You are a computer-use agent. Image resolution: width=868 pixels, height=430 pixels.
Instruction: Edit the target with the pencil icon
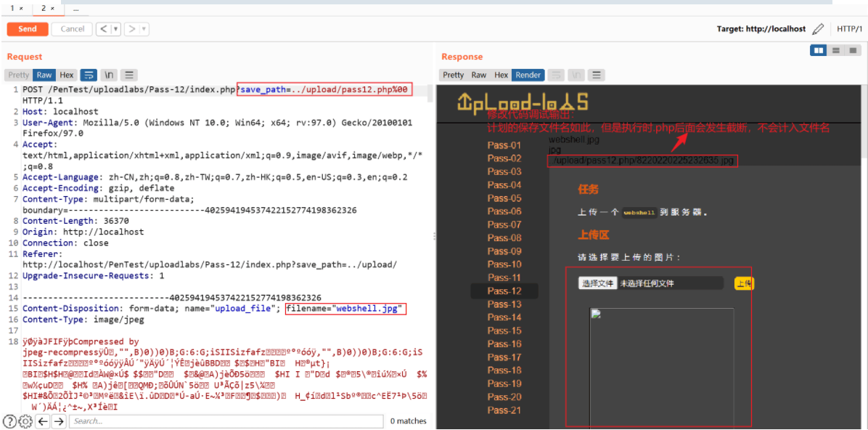818,29
